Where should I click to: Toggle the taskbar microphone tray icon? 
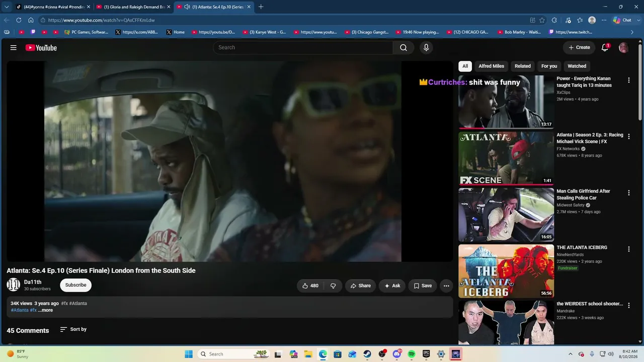tap(592, 354)
